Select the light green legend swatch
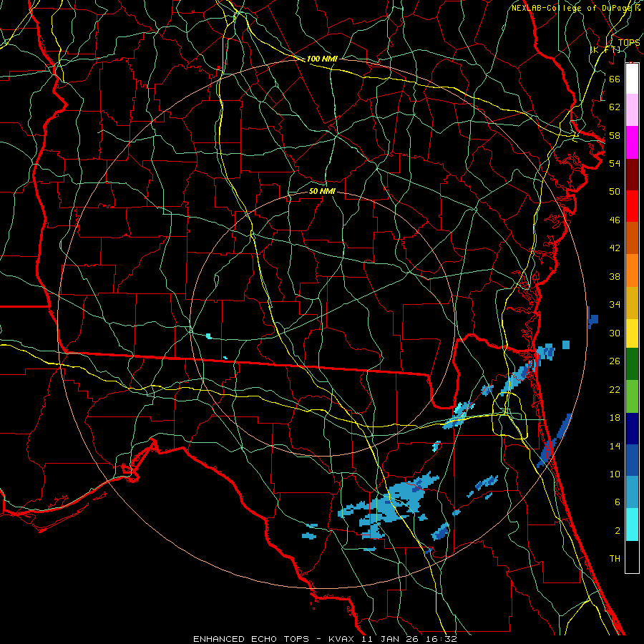The width and height of the screenshot is (644, 644). point(632,396)
